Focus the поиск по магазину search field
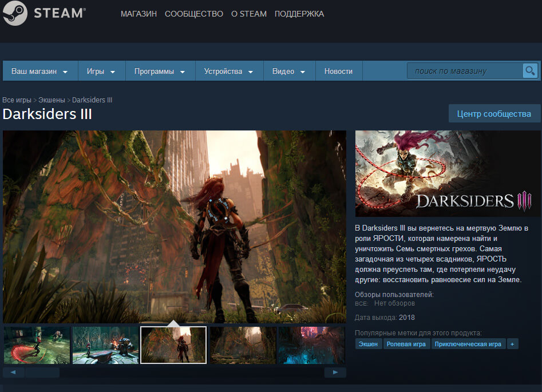The image size is (542, 392). [465, 71]
